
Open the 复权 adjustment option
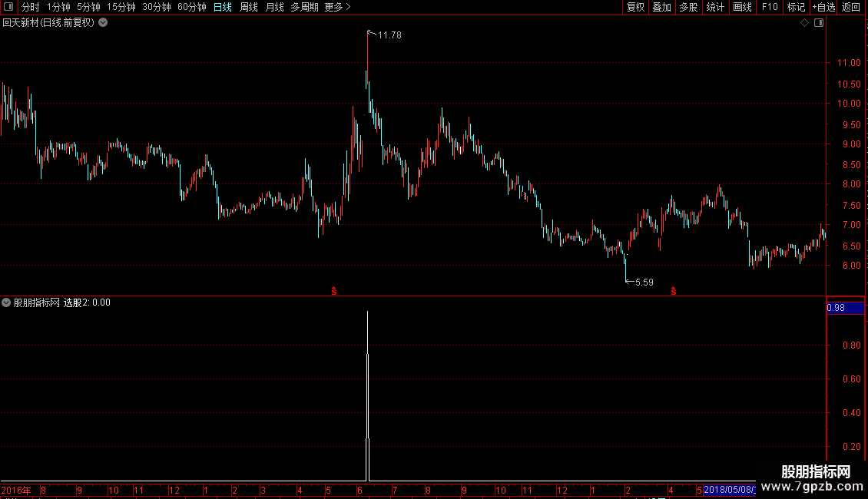[x=635, y=7]
